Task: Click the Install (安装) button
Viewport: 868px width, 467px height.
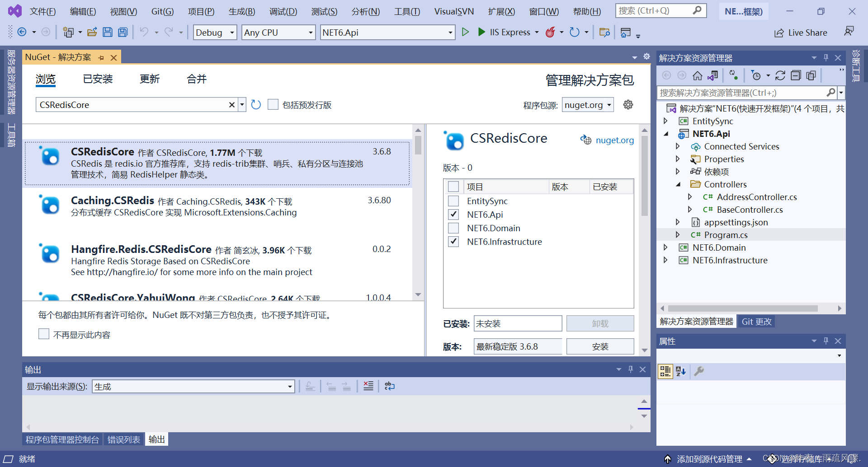Action: coord(600,346)
